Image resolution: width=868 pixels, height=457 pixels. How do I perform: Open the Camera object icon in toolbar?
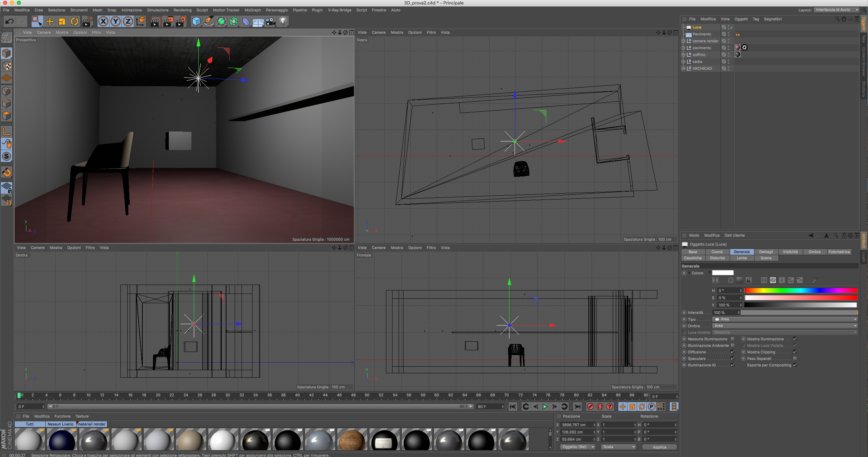pyautogui.click(x=271, y=22)
